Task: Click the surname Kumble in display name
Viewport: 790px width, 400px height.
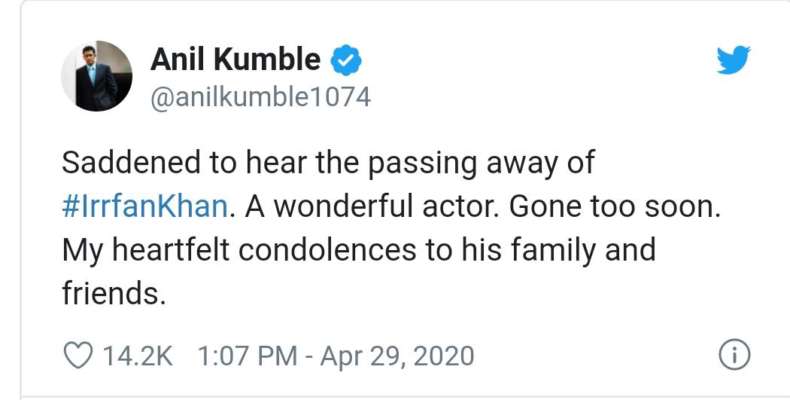Action: pos(267,59)
